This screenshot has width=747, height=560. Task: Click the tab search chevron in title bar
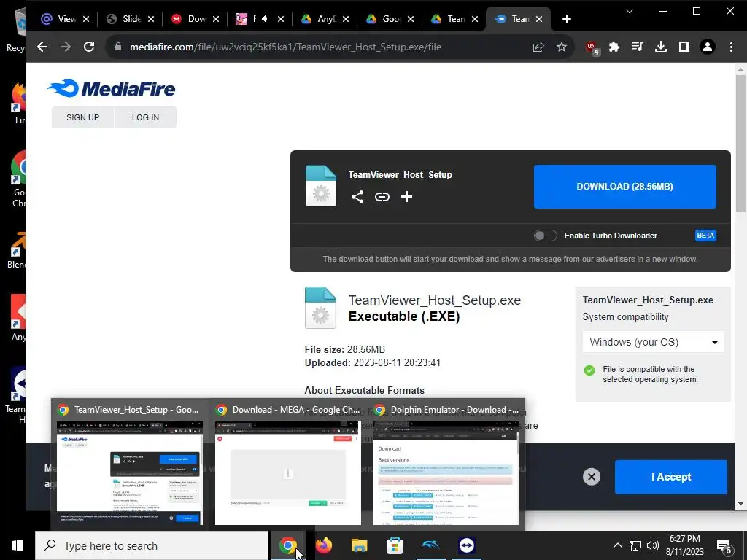click(x=630, y=11)
